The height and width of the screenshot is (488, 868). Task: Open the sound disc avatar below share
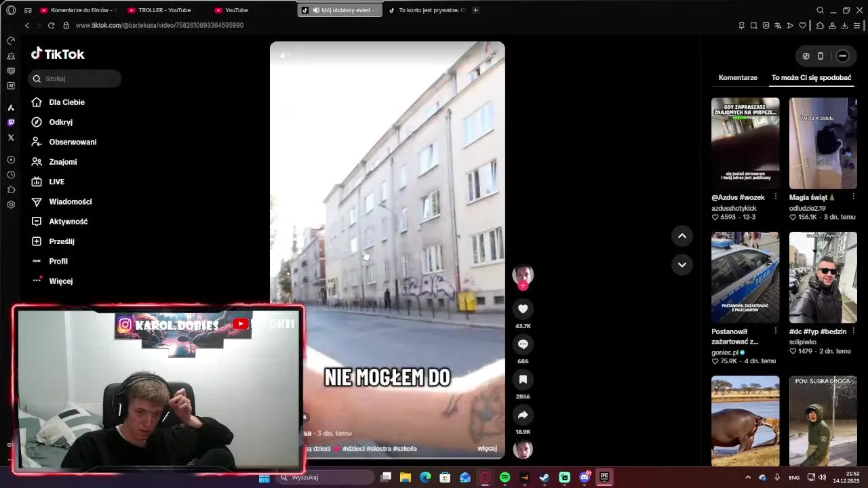click(x=523, y=449)
